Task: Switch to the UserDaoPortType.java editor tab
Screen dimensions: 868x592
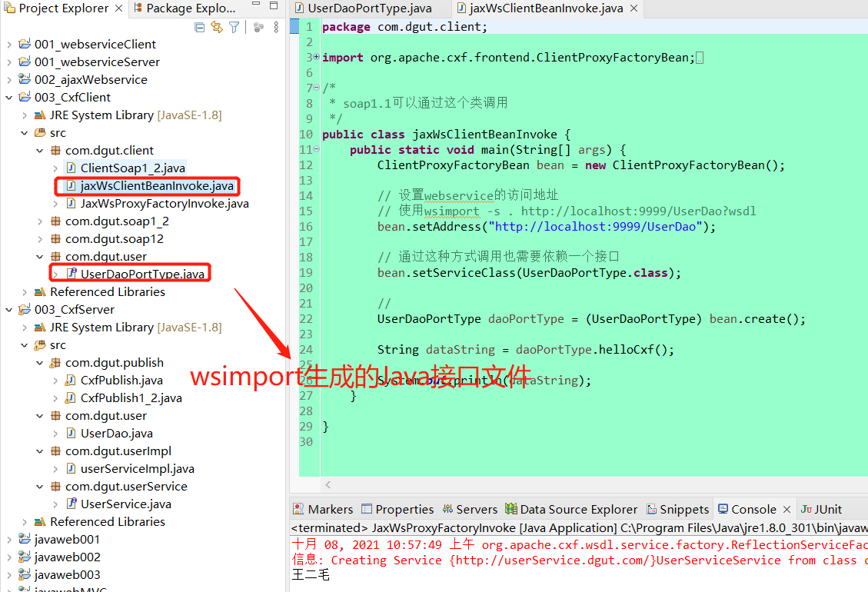Action: coord(368,8)
